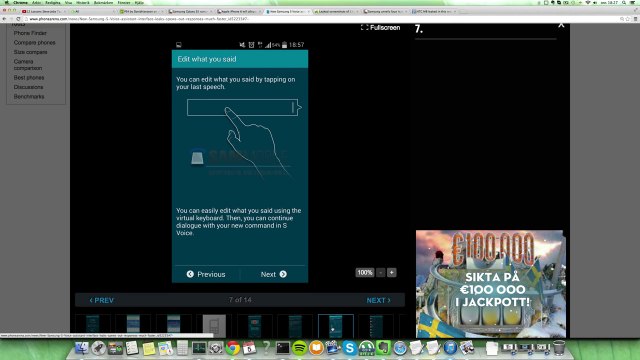Select the eighth gallery thumbnail
Viewport: 640px width, 360px height.
tap(376, 325)
